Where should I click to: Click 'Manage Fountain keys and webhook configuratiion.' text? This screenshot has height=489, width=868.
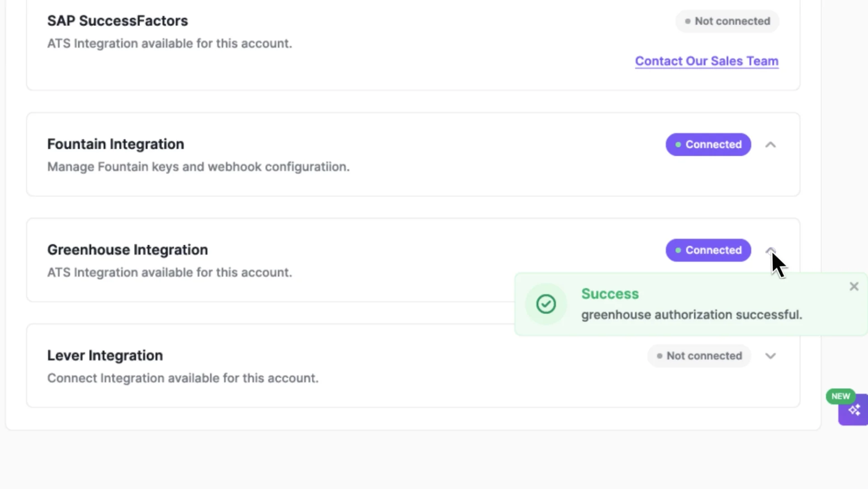[x=198, y=167]
